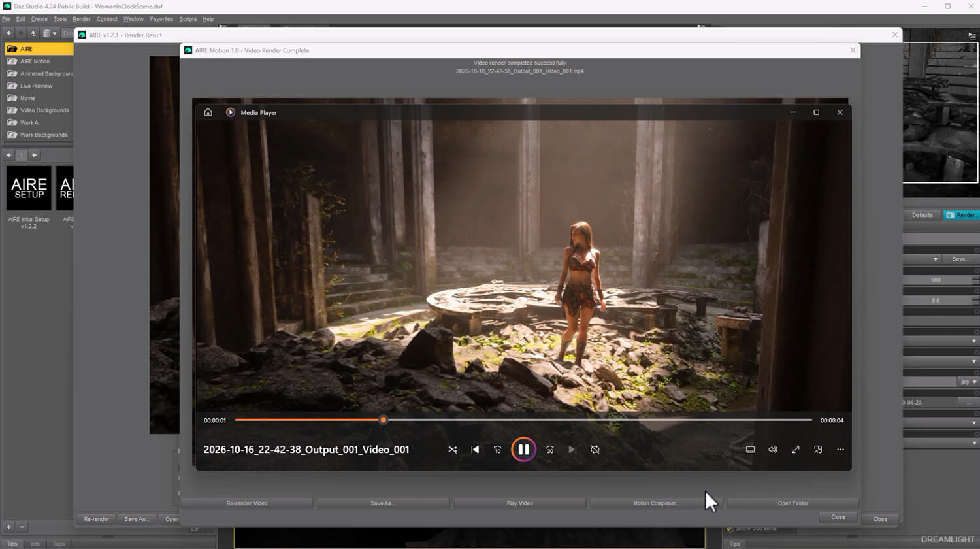This screenshot has height=549, width=980.
Task: Open the jpg file format dropdown
Action: 968,382
